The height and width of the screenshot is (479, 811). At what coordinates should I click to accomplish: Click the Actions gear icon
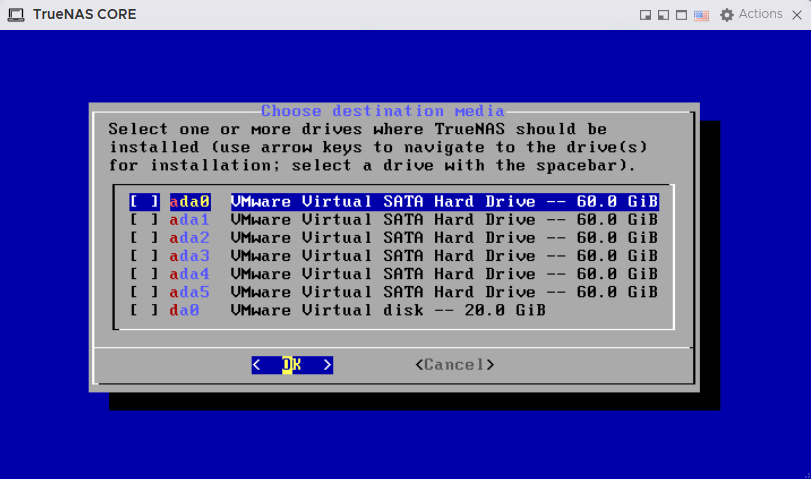pos(727,14)
